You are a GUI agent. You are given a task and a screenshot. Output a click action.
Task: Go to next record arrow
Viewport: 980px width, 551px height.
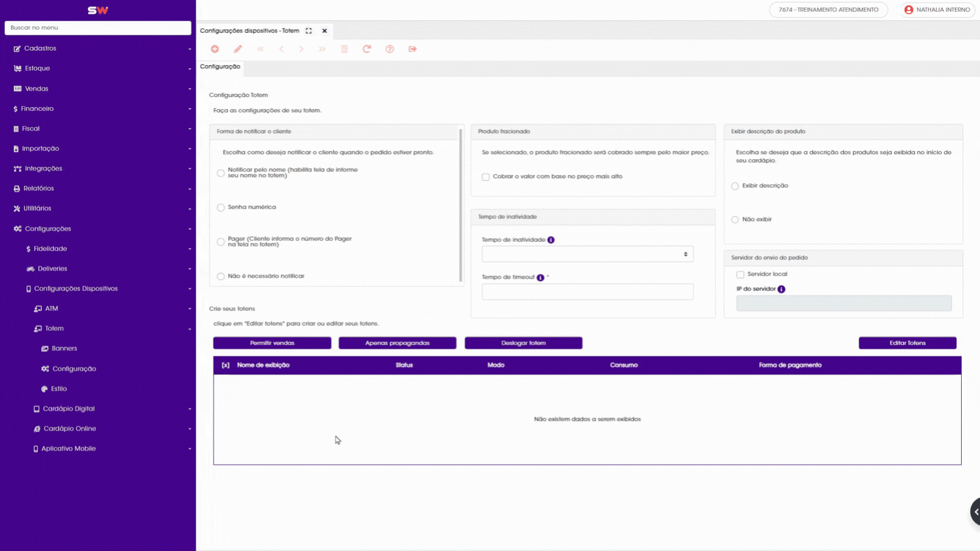click(x=301, y=49)
